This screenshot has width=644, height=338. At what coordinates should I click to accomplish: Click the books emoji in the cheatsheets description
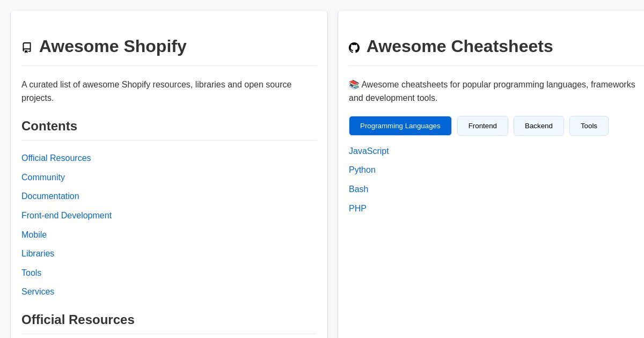354,84
